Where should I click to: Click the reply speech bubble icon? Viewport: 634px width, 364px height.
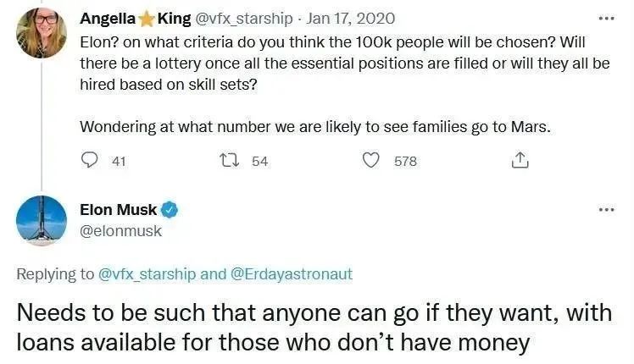(90, 160)
